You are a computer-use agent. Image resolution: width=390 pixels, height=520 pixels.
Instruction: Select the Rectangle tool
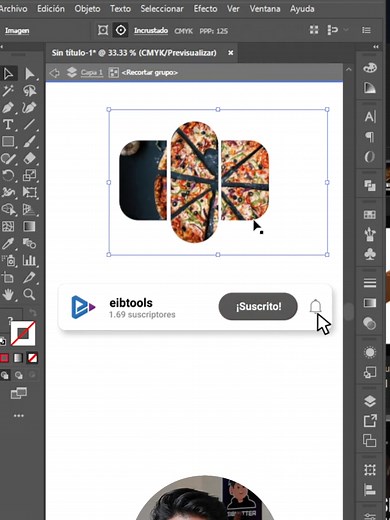[8, 142]
